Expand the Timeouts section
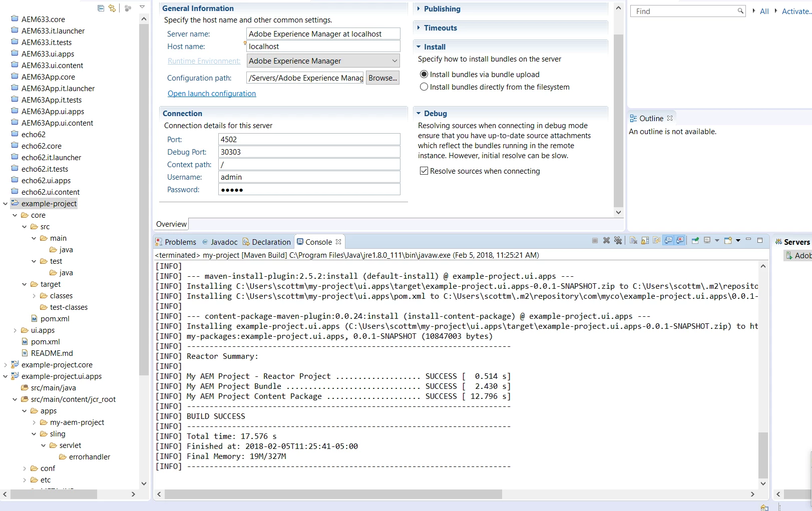The height and width of the screenshot is (511, 812). pyautogui.click(x=419, y=28)
